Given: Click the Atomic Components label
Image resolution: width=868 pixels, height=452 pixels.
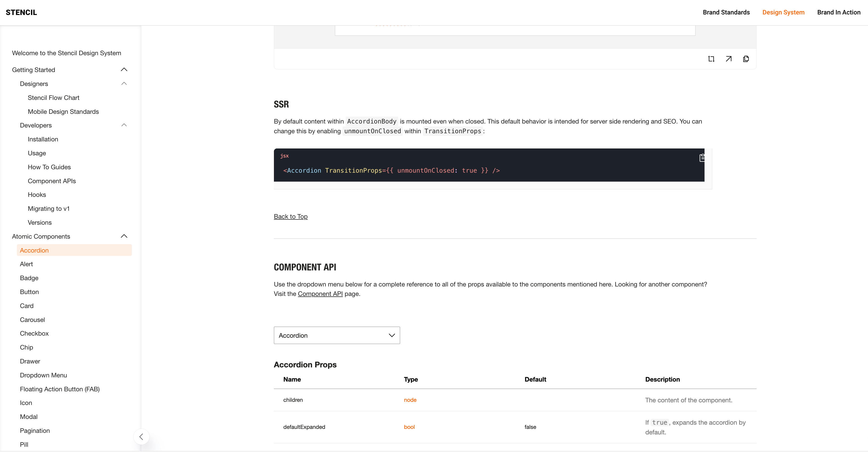Looking at the screenshot, I should (x=41, y=237).
